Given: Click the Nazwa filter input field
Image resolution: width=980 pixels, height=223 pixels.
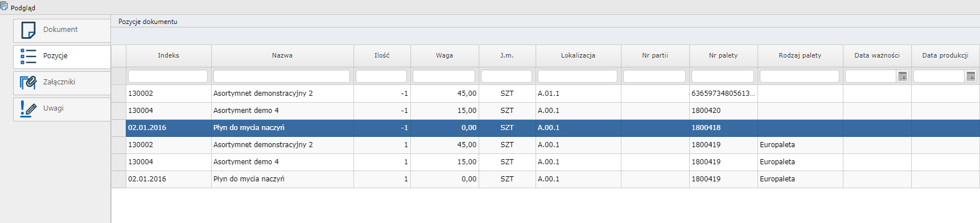Looking at the screenshot, I should click(x=282, y=76).
